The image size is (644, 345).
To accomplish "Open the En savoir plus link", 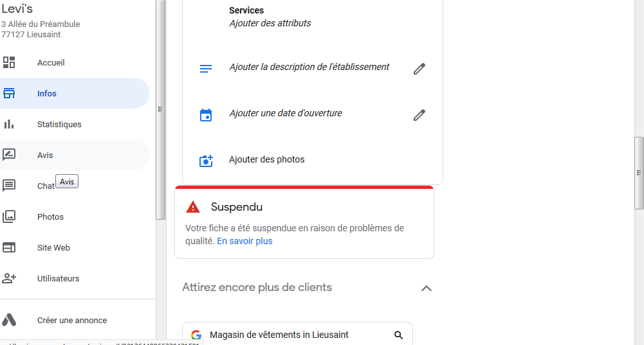I will 244,242.
